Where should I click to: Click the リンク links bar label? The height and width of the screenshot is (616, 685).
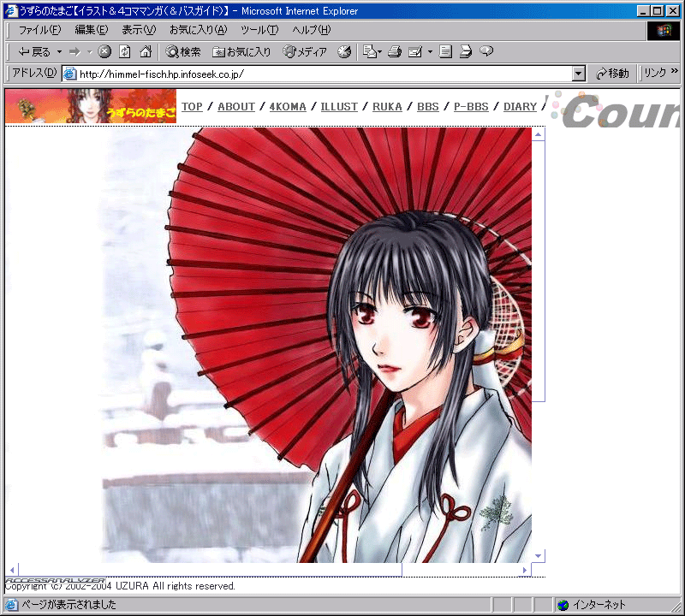[x=655, y=73]
